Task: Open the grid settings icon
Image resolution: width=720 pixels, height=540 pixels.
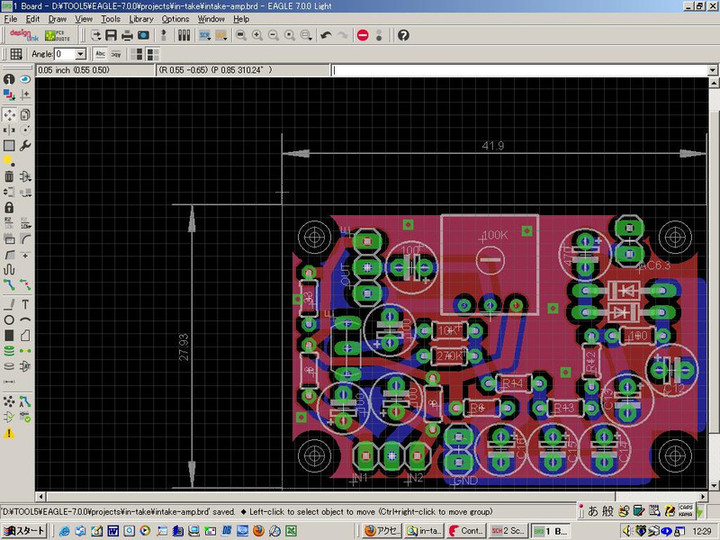Action: point(16,54)
